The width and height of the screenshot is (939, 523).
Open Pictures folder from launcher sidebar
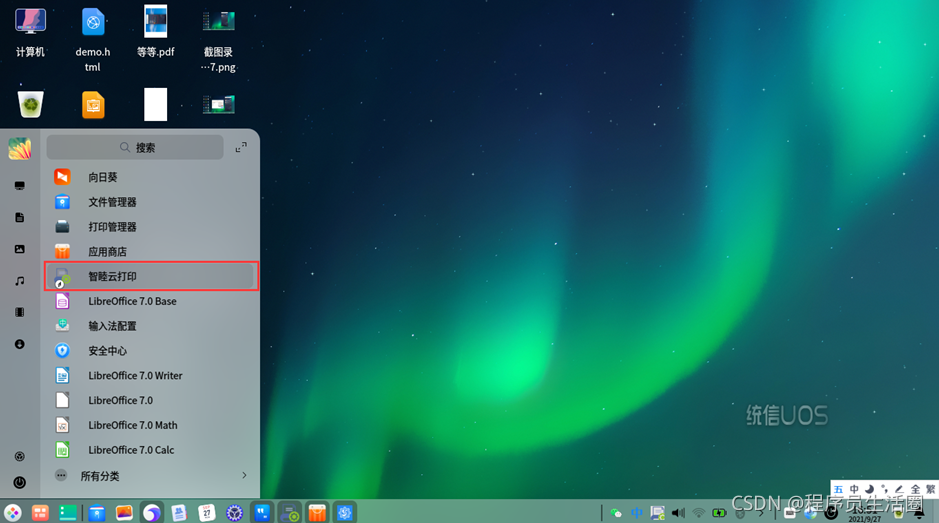[20, 249]
